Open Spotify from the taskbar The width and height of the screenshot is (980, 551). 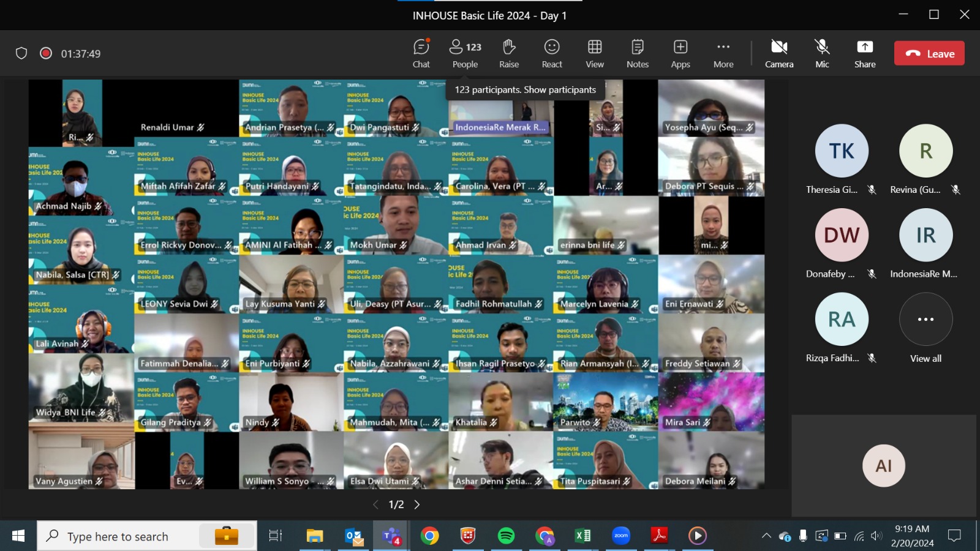[506, 536]
